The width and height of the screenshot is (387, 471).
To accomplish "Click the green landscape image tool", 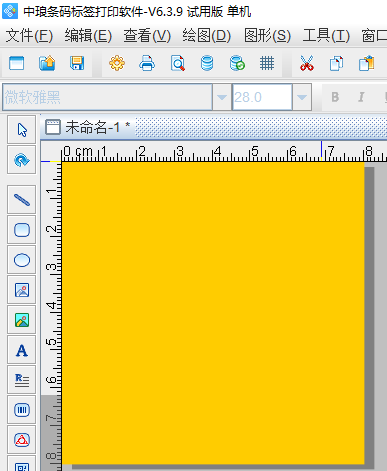I will coord(22,320).
